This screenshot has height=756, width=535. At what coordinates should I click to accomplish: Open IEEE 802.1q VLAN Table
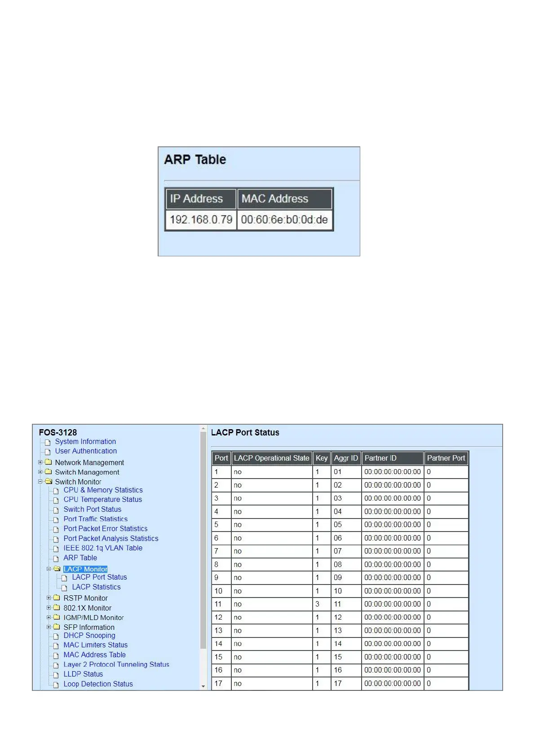pos(102,548)
